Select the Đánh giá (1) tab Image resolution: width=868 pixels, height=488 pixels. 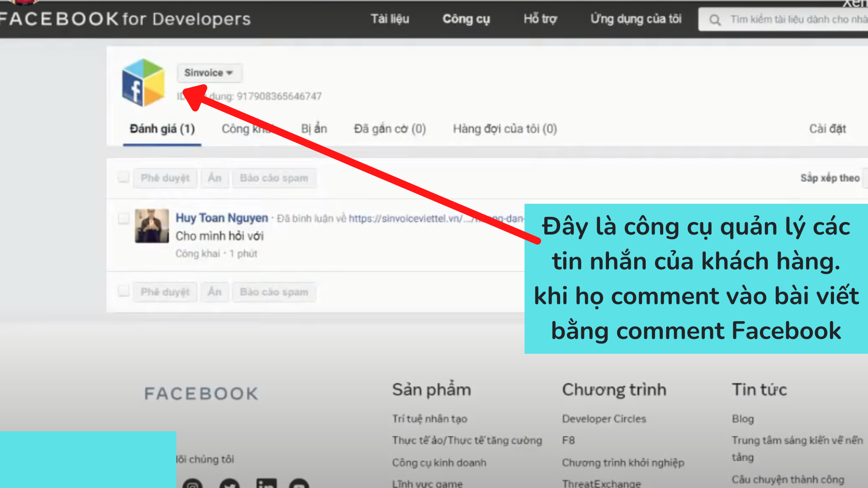(162, 129)
